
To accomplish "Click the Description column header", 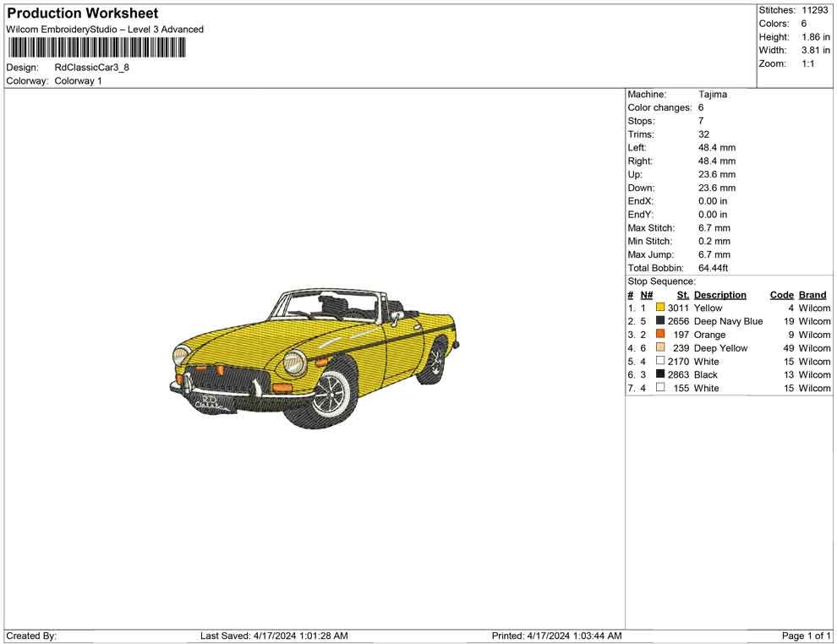I will tap(719, 295).
